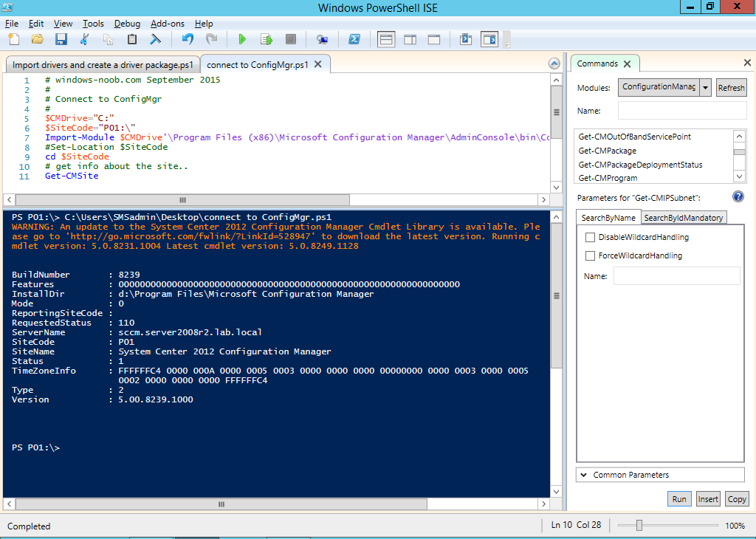
Task: Open the Debug menu
Action: [x=127, y=23]
